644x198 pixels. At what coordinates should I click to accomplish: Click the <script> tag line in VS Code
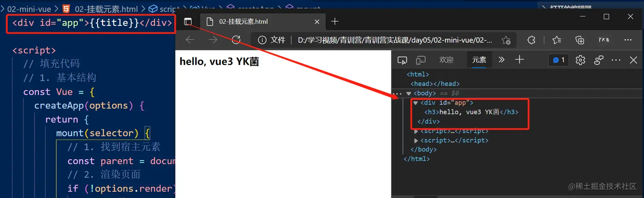coord(34,50)
